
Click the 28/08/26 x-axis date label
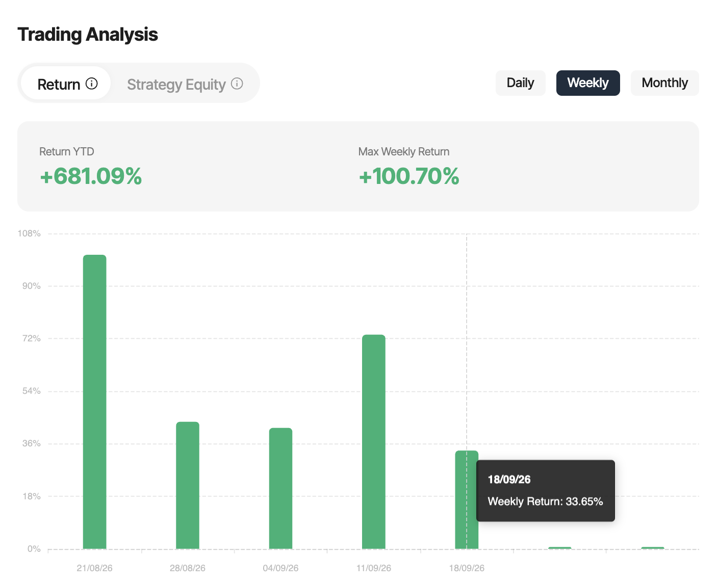pos(188,568)
